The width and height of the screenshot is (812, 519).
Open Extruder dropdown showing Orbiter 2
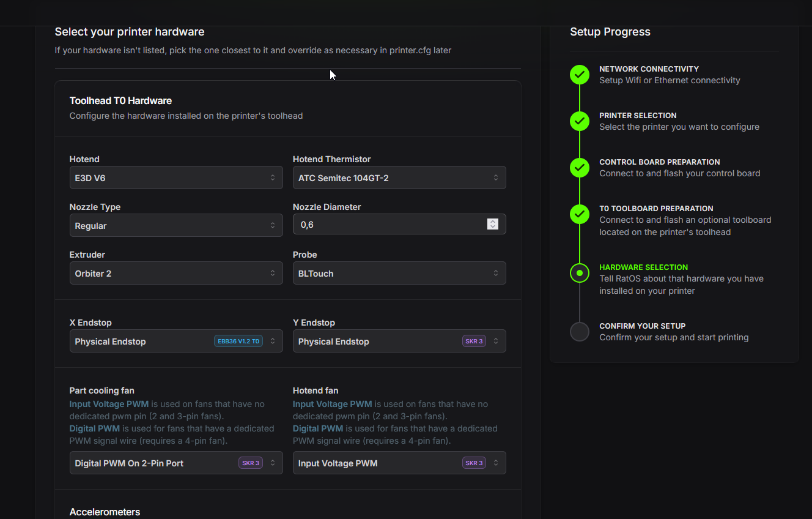tap(176, 273)
